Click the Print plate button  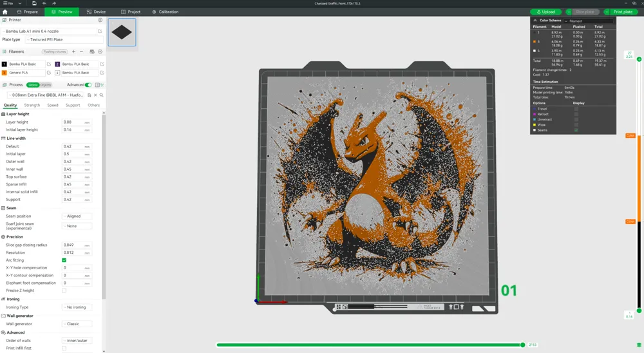(x=623, y=12)
